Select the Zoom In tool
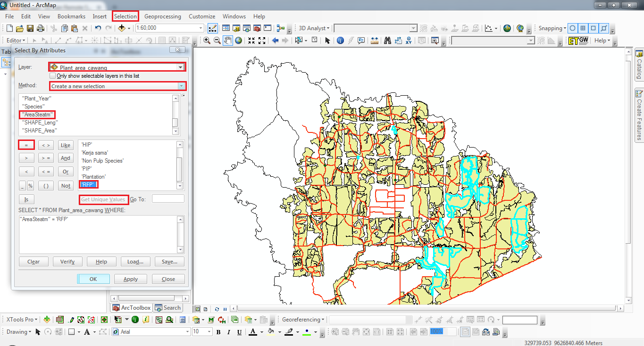 [x=207, y=41]
